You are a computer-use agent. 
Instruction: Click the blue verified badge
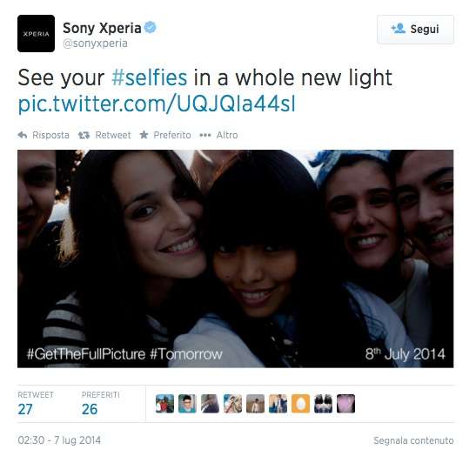150,28
